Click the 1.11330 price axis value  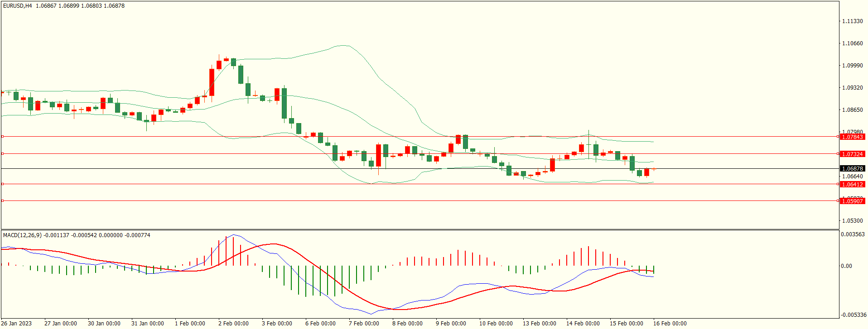click(x=852, y=21)
